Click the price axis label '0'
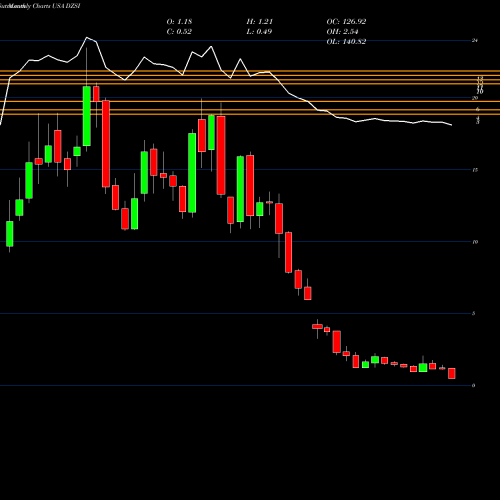The width and height of the screenshot is (500, 500). pyautogui.click(x=474, y=386)
